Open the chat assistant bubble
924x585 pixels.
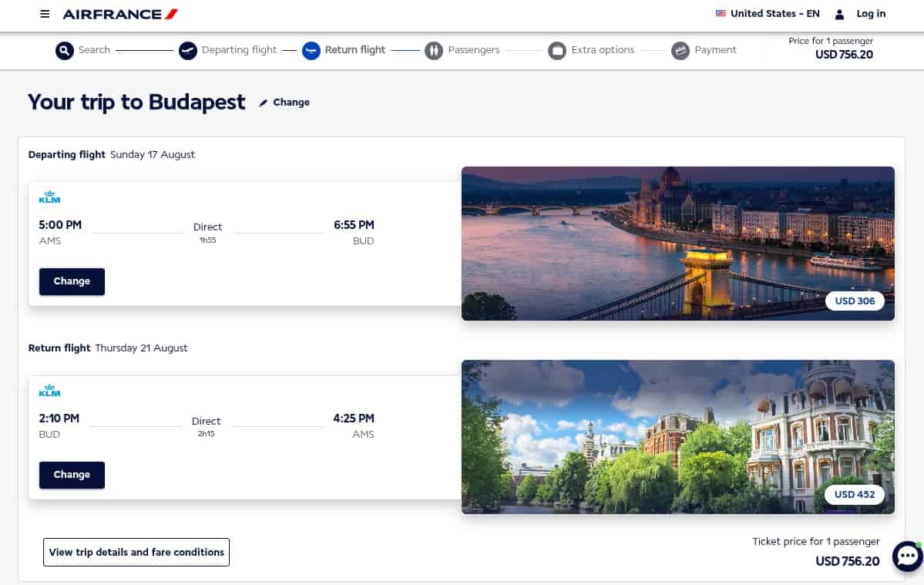pyautogui.click(x=907, y=556)
